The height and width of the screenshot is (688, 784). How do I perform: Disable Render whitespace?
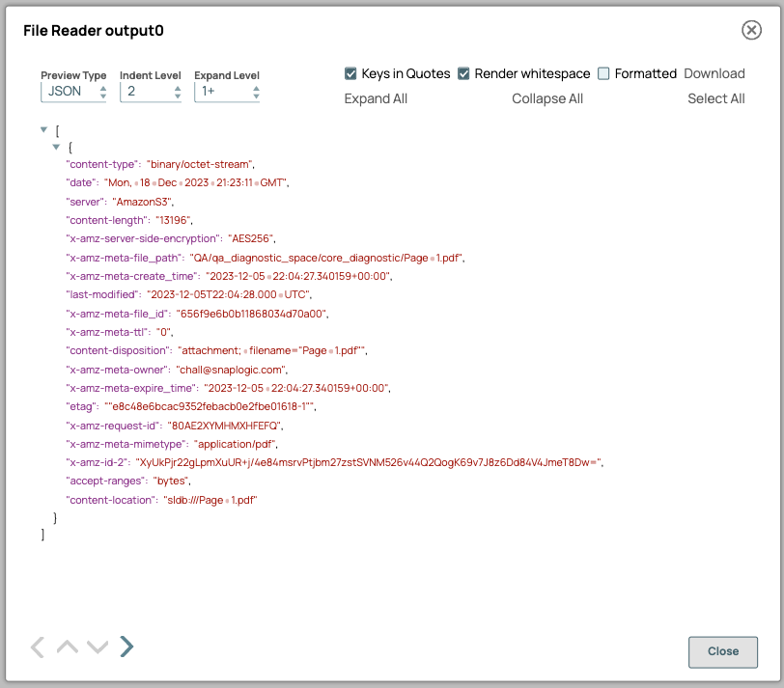pos(462,73)
